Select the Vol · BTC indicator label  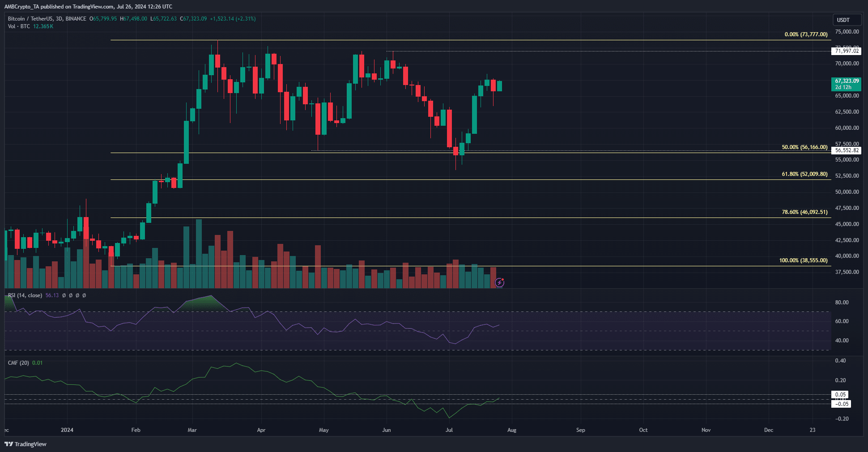pyautogui.click(x=19, y=26)
